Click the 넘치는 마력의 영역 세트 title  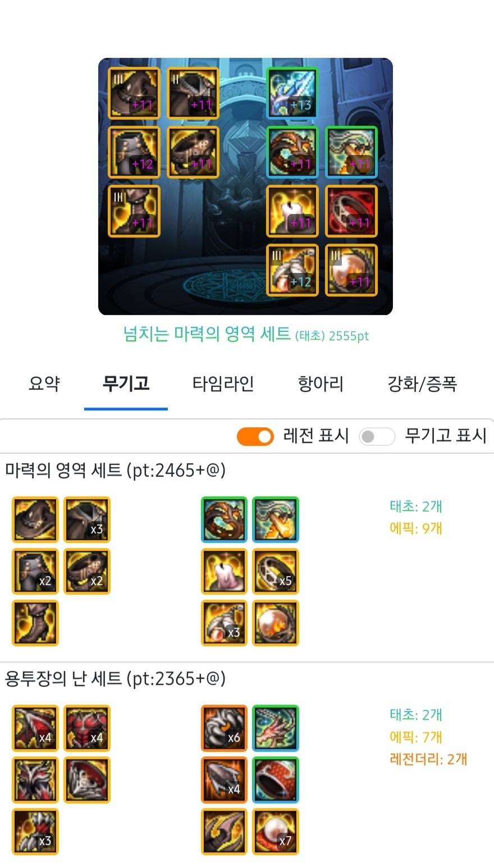[207, 335]
